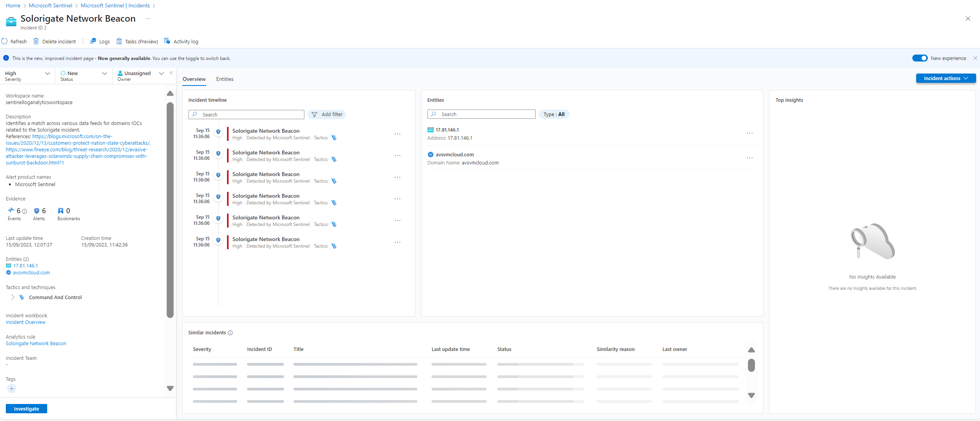Click the Bookmarks icon in Evidence
The width and height of the screenshot is (980, 421).
pyautogui.click(x=61, y=210)
